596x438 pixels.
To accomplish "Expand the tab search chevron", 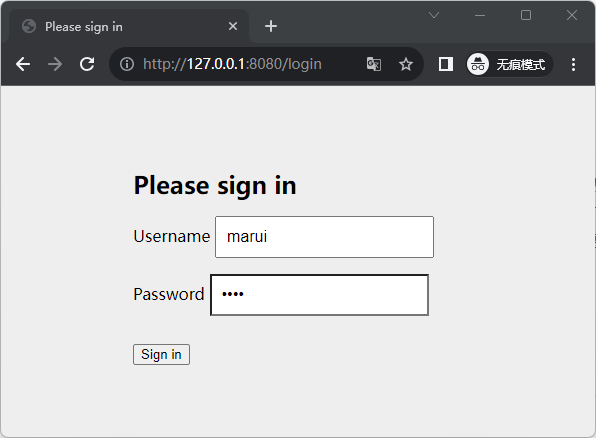I will [434, 15].
